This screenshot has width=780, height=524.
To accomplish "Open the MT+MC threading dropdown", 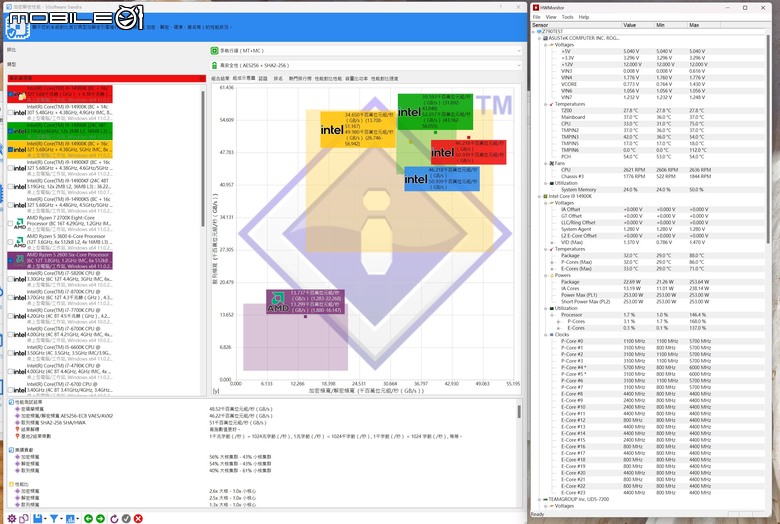I will coord(366,51).
